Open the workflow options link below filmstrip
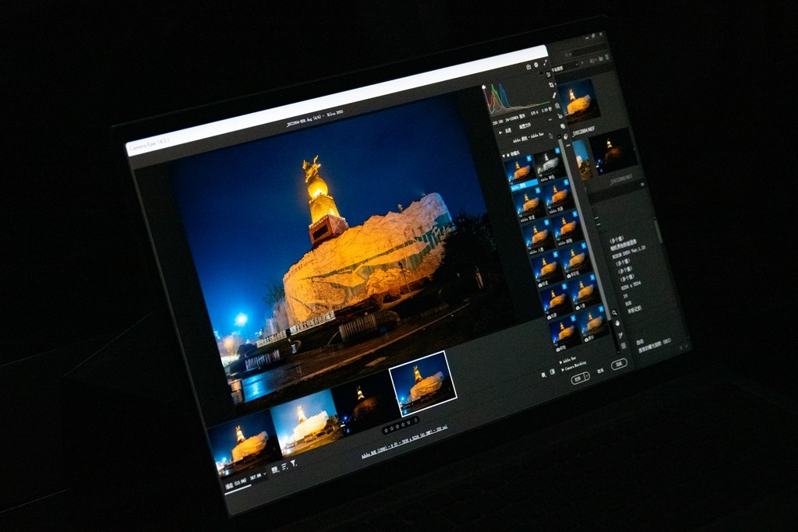 tap(403, 441)
